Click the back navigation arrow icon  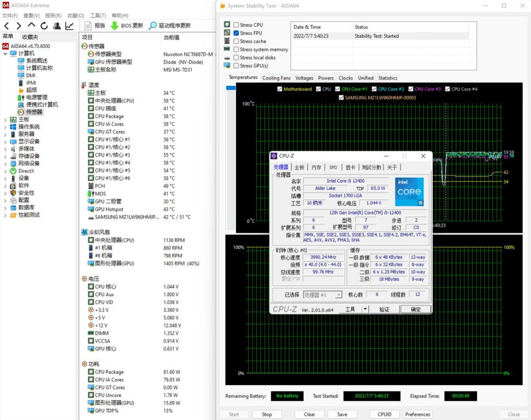point(7,26)
